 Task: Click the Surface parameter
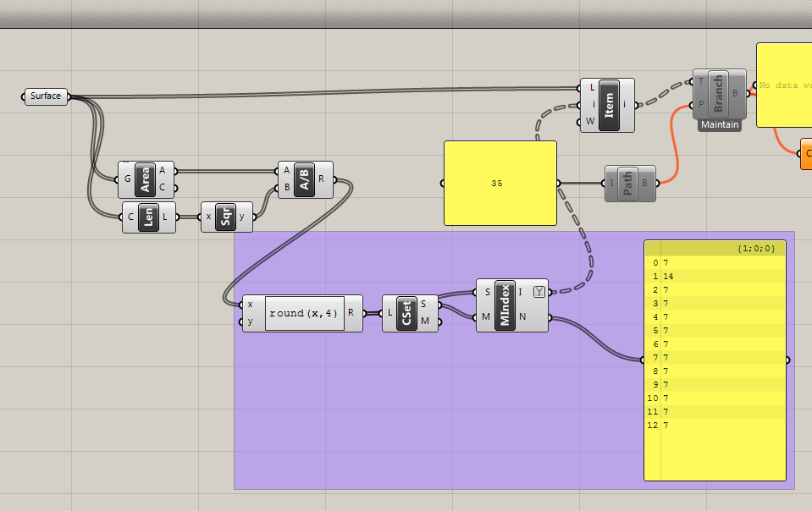click(x=46, y=96)
